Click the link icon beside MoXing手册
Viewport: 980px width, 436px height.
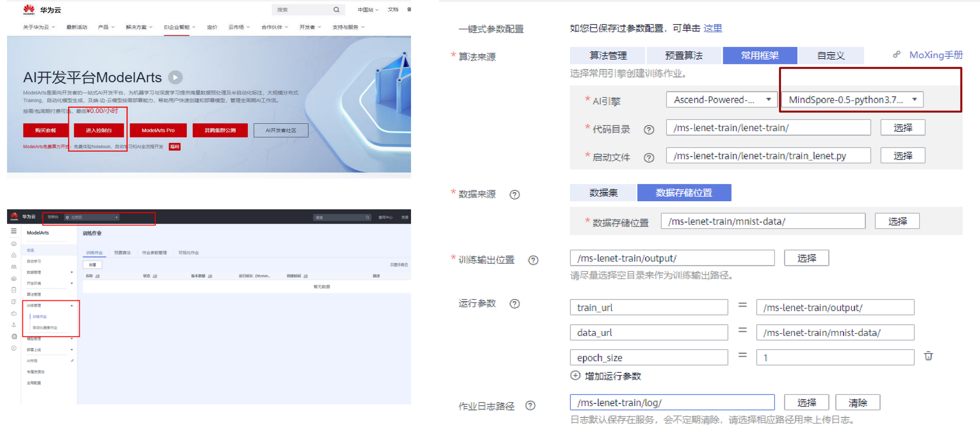coord(897,54)
